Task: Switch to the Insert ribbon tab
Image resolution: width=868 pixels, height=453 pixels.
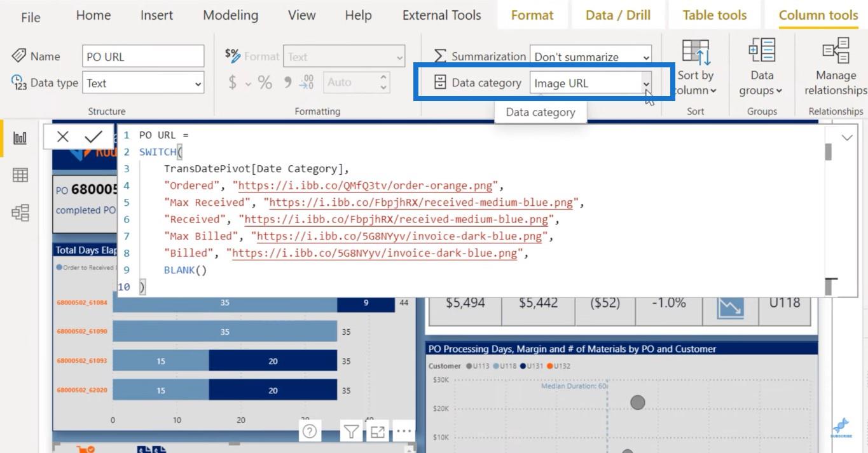Action: 157,15
